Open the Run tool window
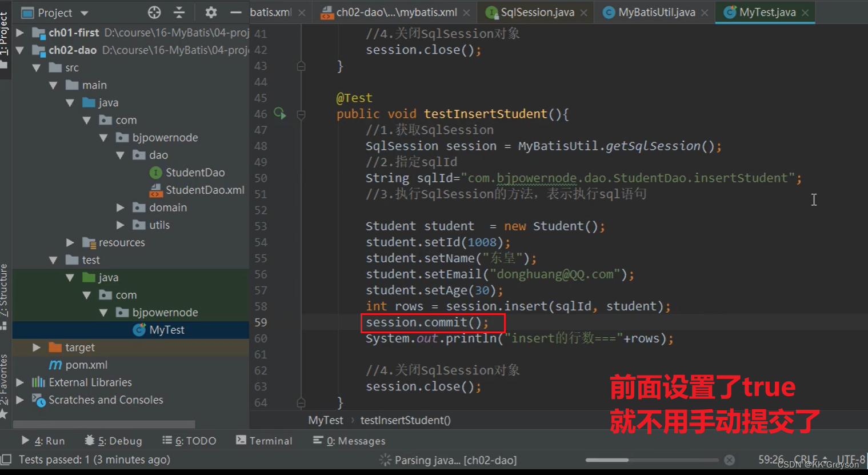 click(43, 441)
